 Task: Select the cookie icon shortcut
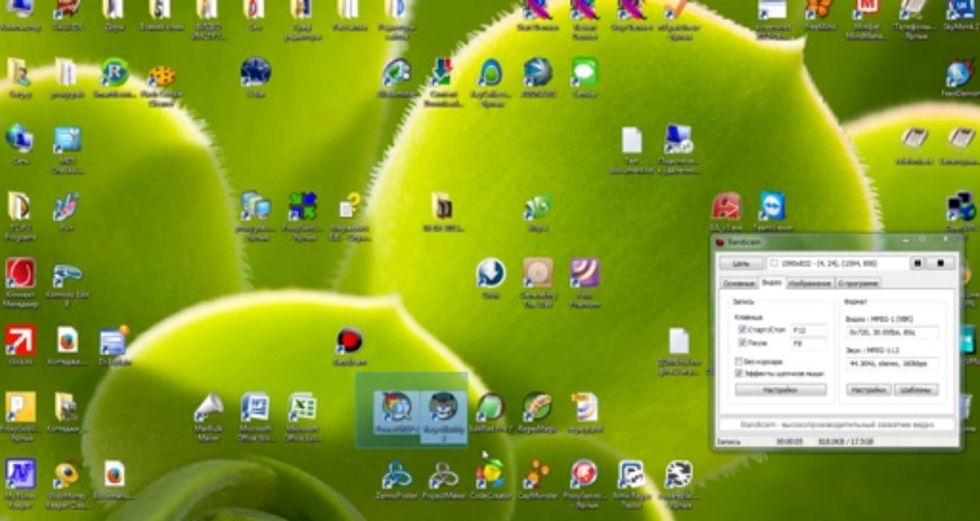point(161,76)
